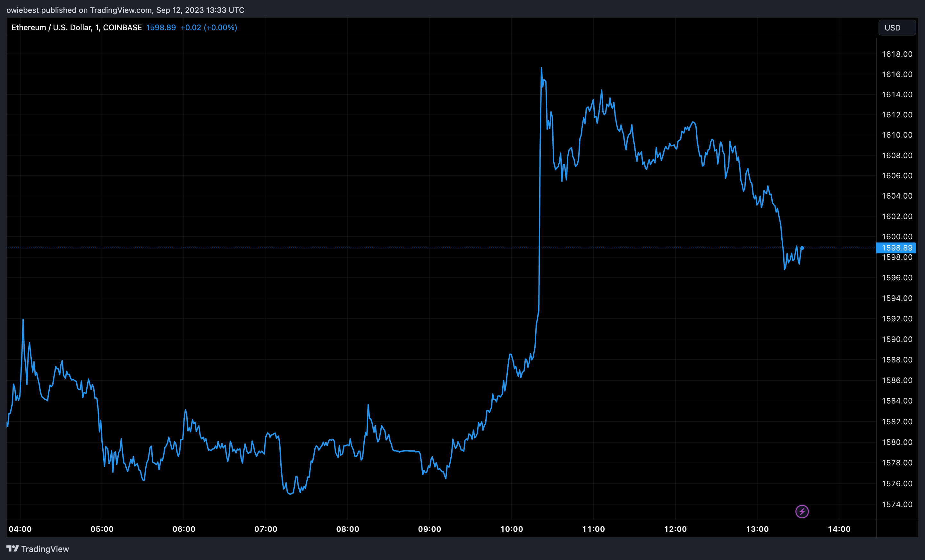
Task: Click the 1602.00 price axis label
Action: coord(897,216)
